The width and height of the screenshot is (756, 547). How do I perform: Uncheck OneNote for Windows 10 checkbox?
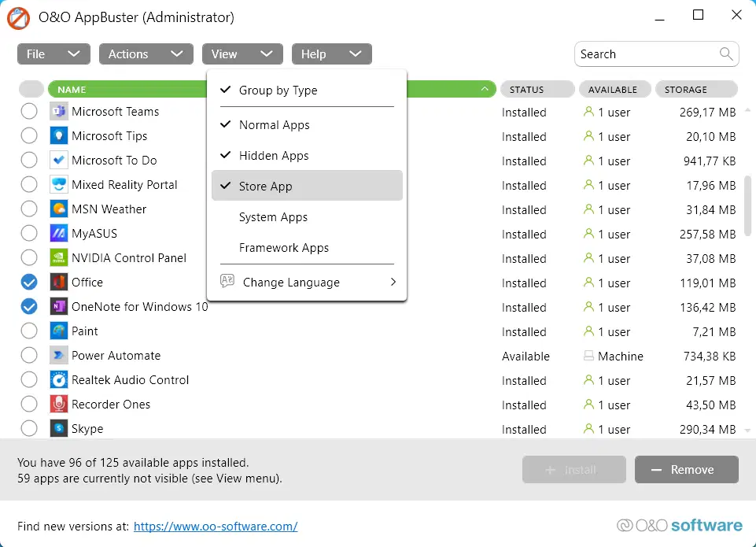(29, 307)
